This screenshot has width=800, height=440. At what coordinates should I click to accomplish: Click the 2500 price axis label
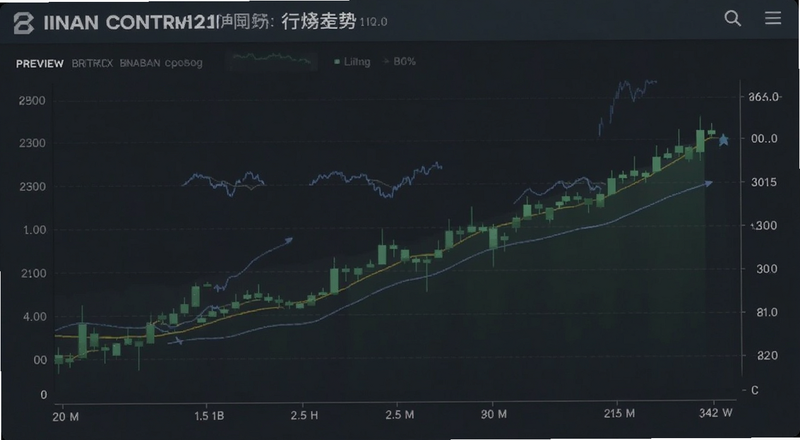32,101
